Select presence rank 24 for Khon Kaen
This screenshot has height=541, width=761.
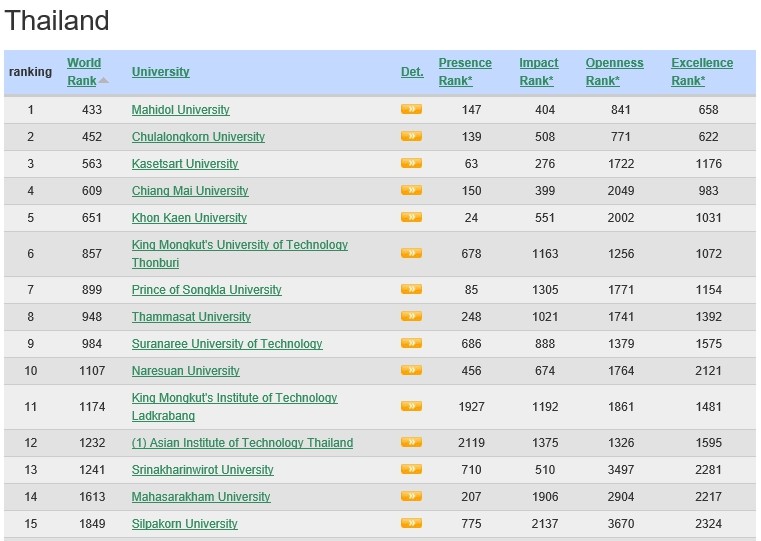[471, 218]
